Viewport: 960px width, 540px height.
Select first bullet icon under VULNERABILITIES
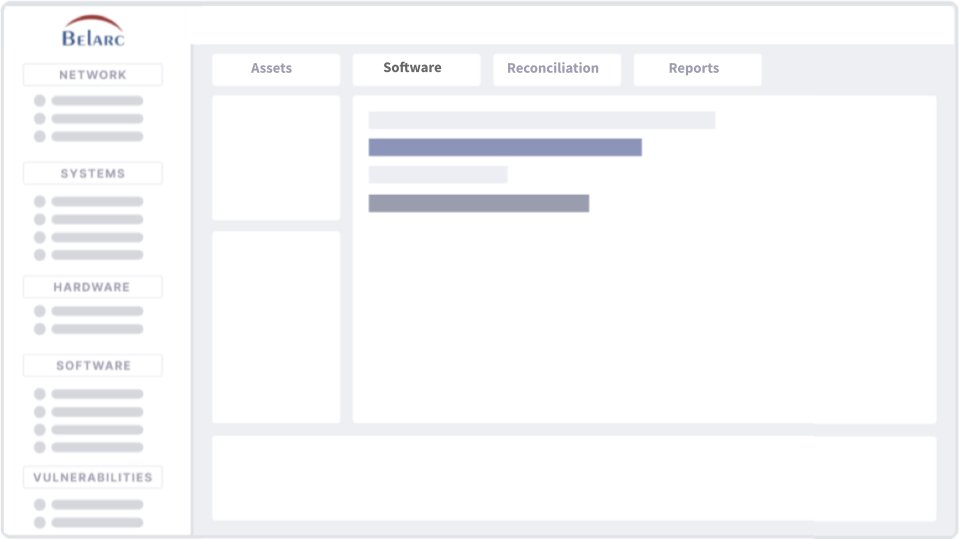(x=40, y=505)
